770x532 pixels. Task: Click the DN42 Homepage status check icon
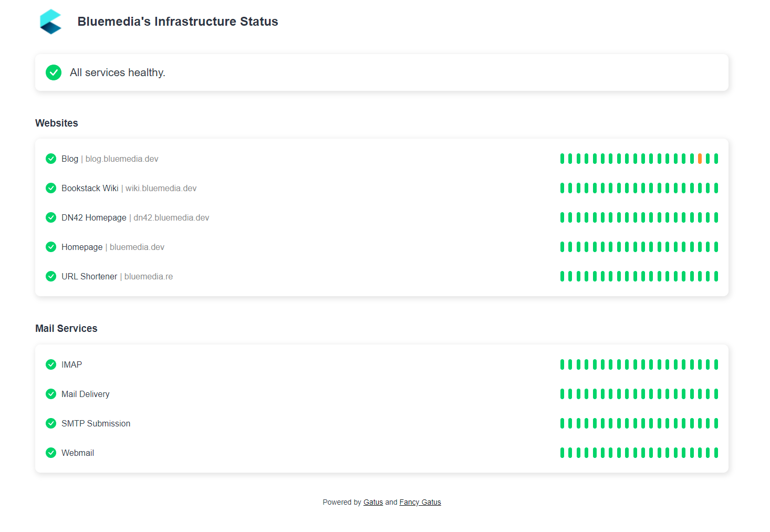[51, 217]
